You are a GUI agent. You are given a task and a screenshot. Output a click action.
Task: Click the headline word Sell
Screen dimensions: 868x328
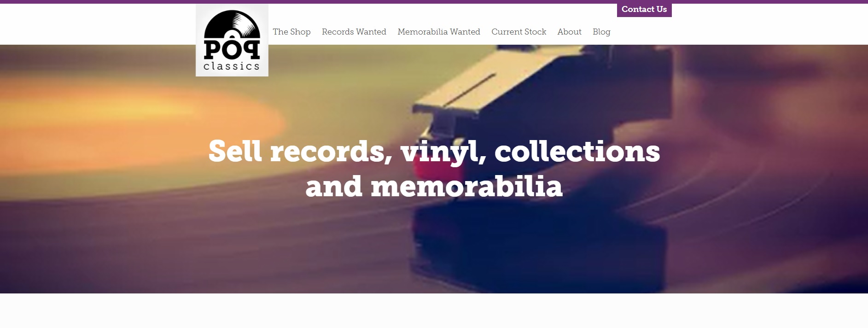point(235,151)
